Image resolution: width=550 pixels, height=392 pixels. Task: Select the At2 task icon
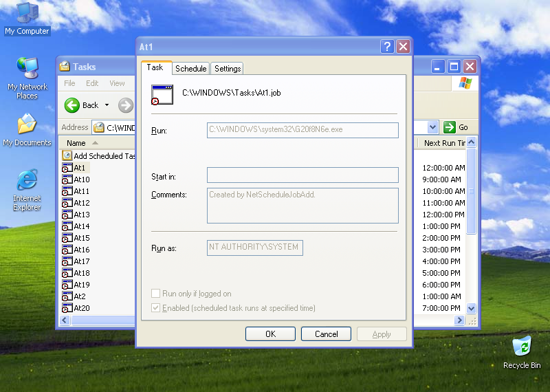(x=67, y=296)
